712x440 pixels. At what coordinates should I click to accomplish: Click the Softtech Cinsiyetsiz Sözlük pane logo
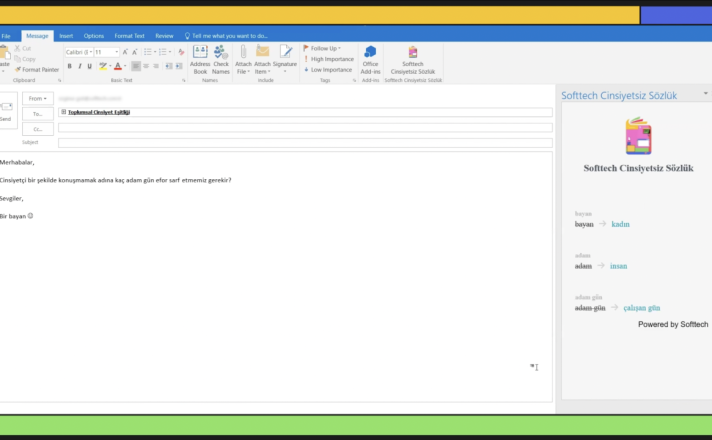pos(638,135)
